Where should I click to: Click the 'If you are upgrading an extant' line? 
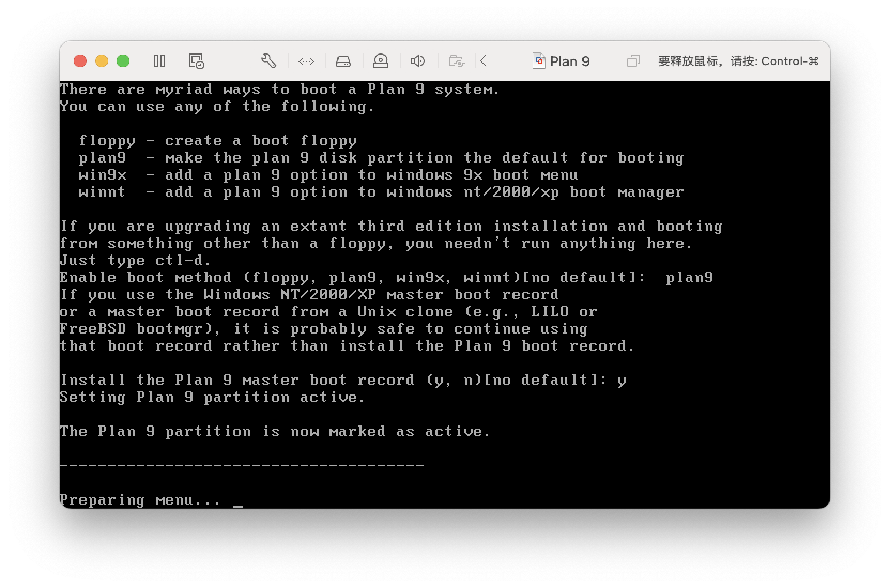pos(391,226)
